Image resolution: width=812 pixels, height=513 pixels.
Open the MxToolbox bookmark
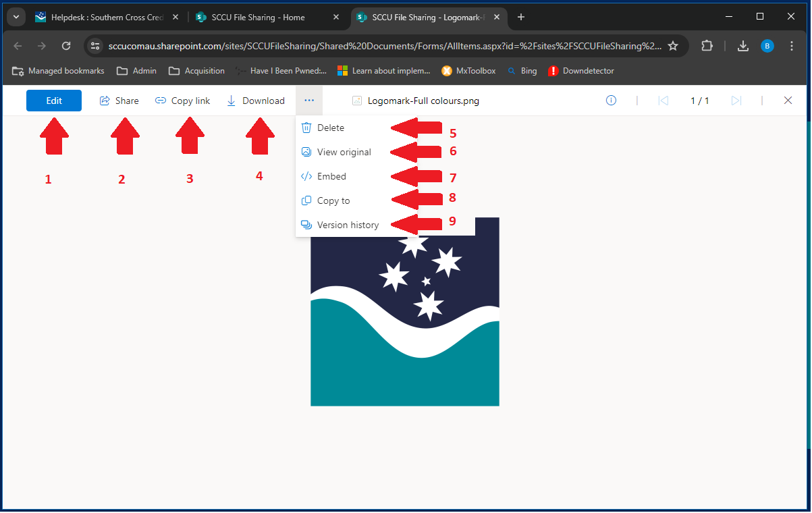point(468,71)
